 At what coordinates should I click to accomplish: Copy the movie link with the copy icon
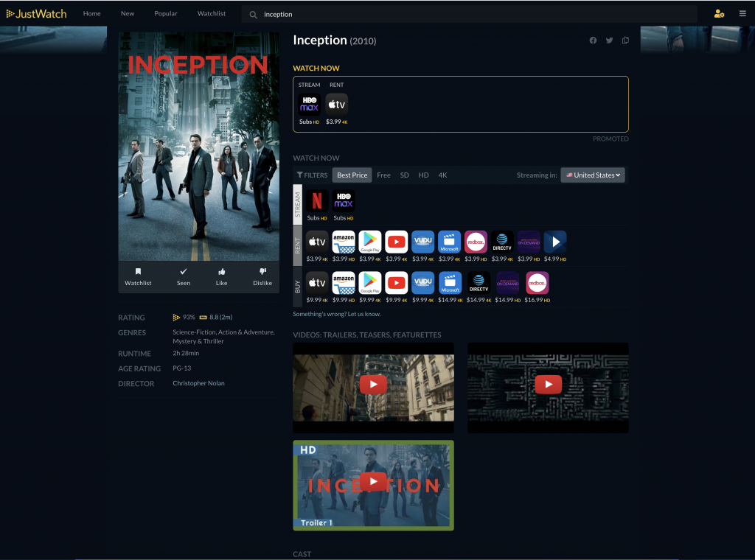click(625, 41)
